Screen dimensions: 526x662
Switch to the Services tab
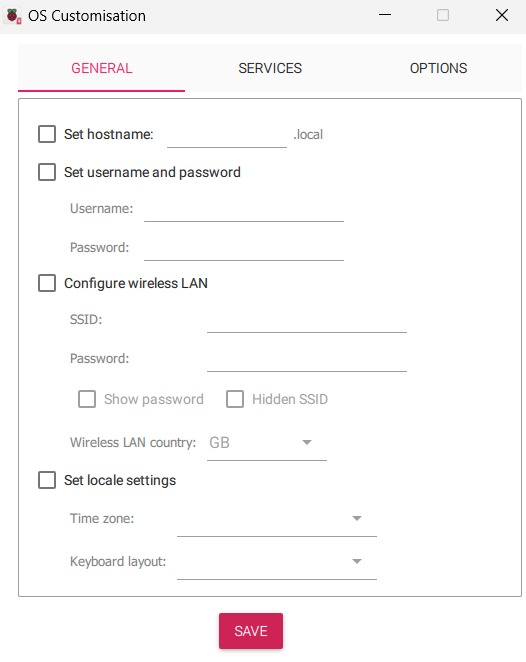point(270,68)
